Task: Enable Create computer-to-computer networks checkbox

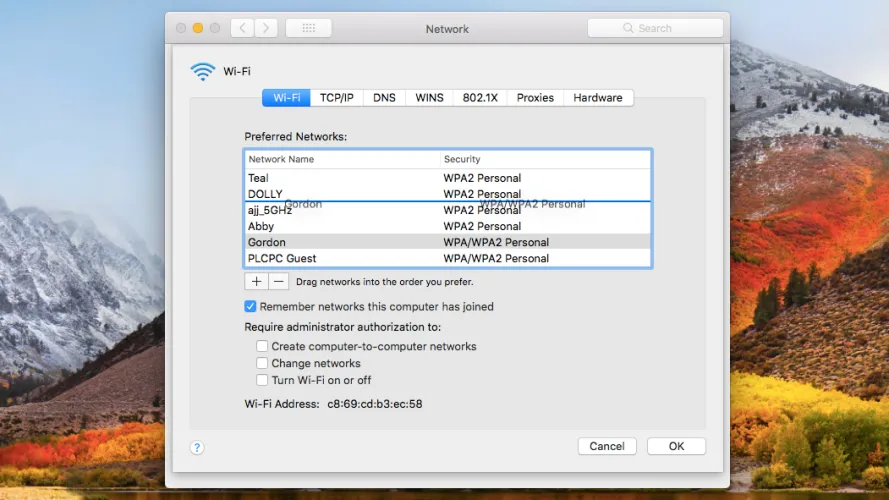Action: 262,346
